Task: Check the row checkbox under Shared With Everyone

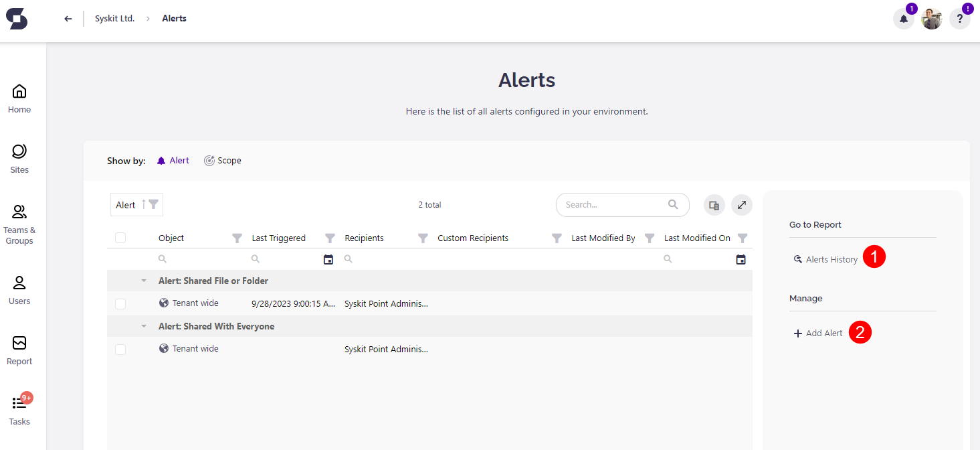Action: 121,349
